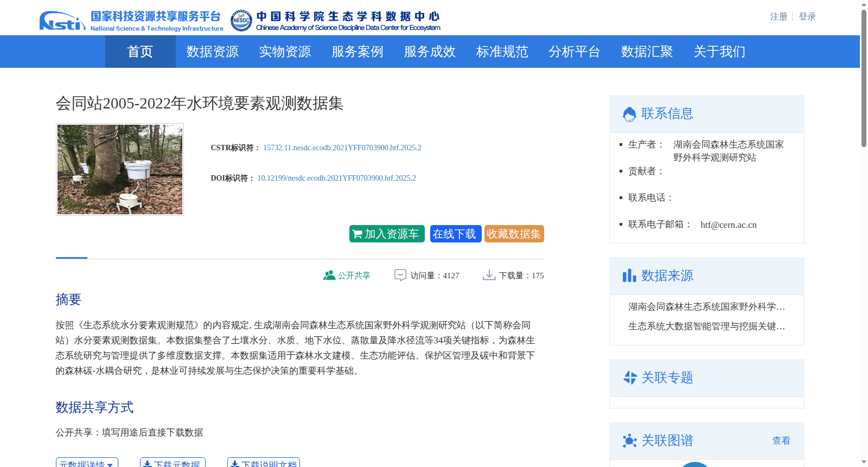
Task: Go to 服务案例 page
Action: pyautogui.click(x=358, y=52)
